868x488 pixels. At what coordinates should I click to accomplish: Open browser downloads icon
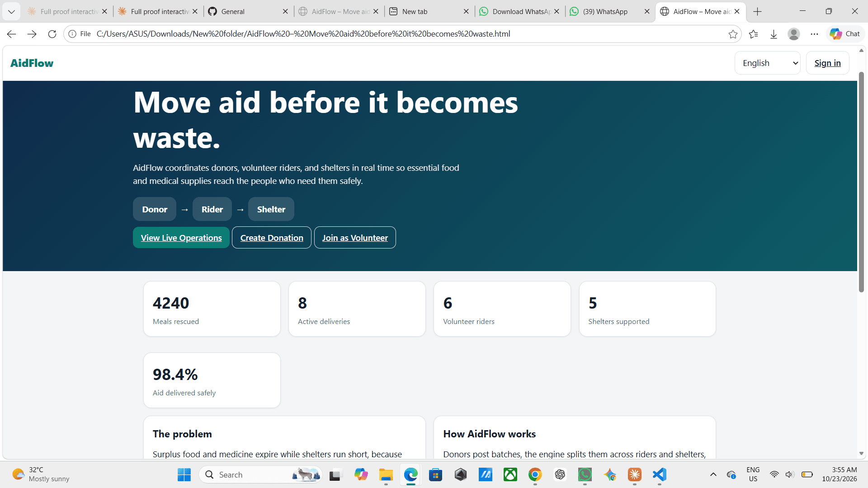point(774,34)
